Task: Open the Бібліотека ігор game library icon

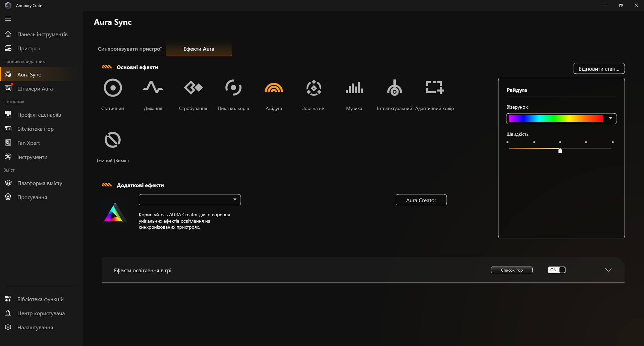Action: (8, 129)
